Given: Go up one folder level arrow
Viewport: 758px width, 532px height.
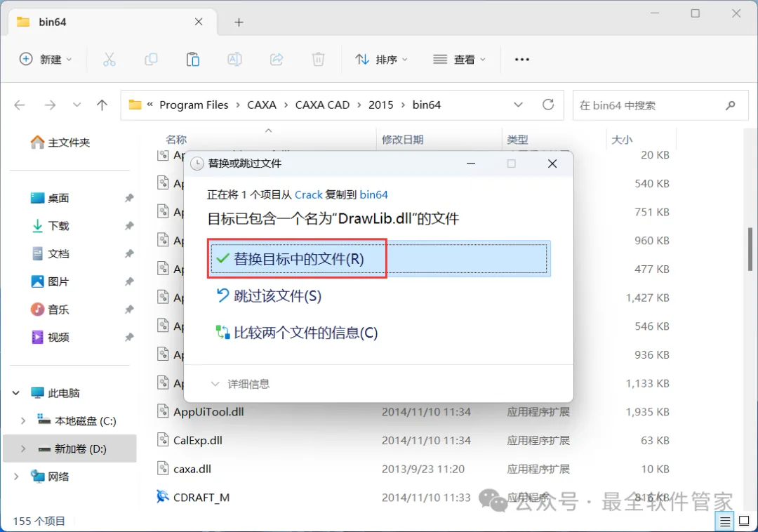Looking at the screenshot, I should [x=102, y=105].
